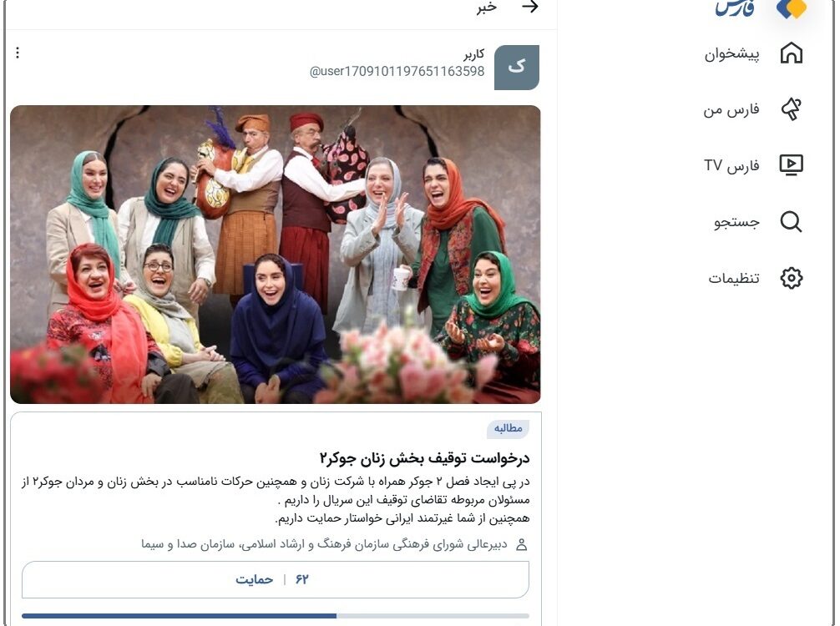
Task: Click the person icon beside recipients list
Action: [x=521, y=544]
